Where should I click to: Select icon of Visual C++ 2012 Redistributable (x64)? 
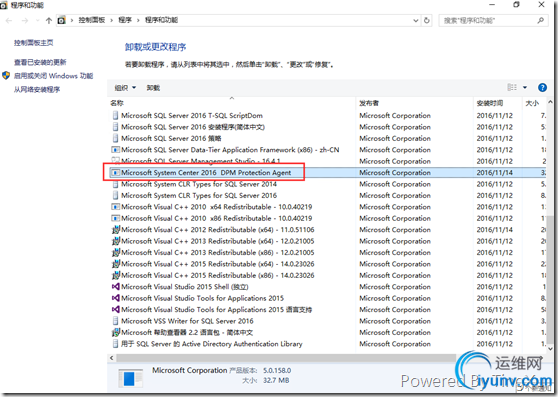(116, 229)
